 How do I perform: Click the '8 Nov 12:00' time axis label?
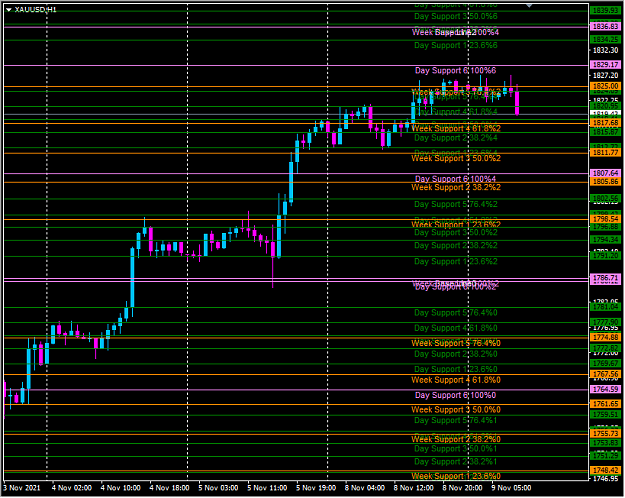click(413, 488)
